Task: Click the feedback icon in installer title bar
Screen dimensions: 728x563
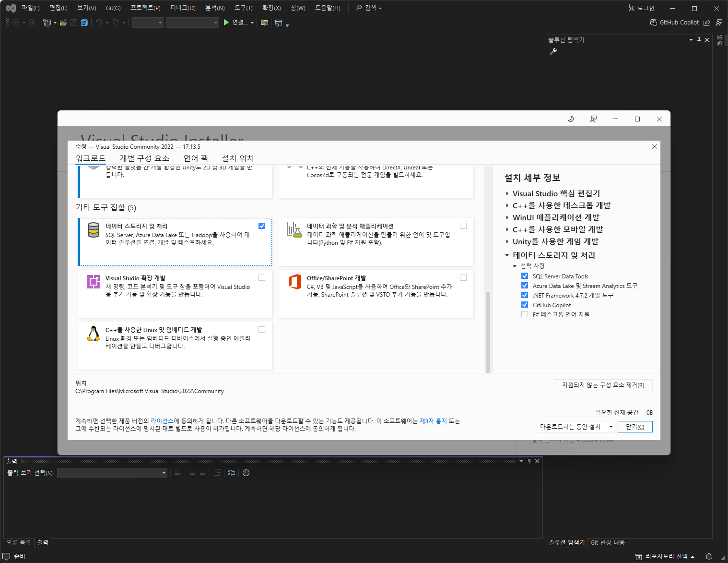Action: (x=593, y=119)
